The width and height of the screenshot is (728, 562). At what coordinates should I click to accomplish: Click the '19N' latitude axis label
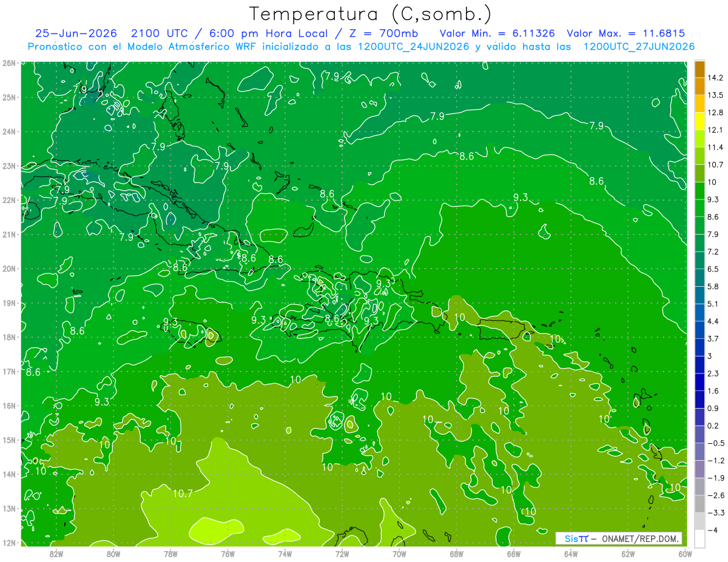point(8,303)
